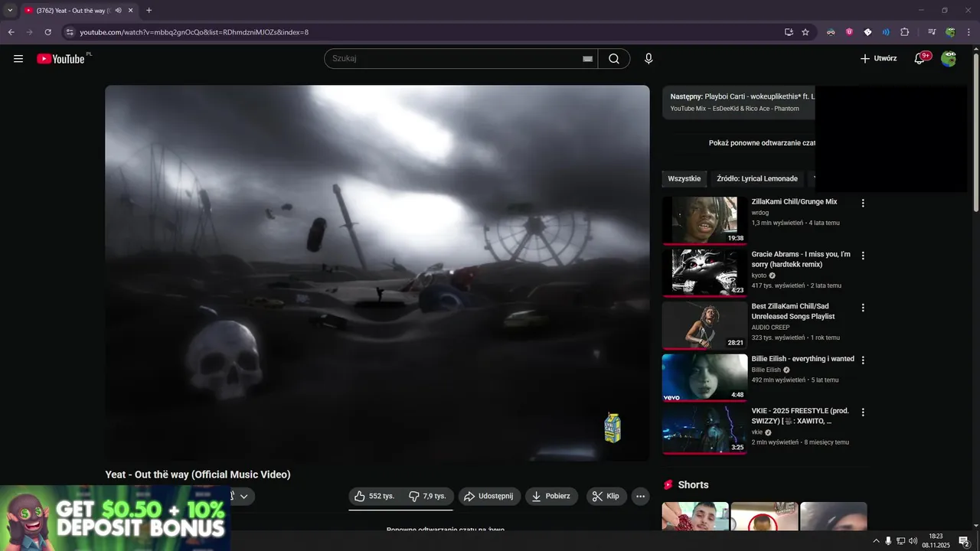This screenshot has width=980, height=551.
Task: Open media controls music note icon
Action: tap(932, 32)
